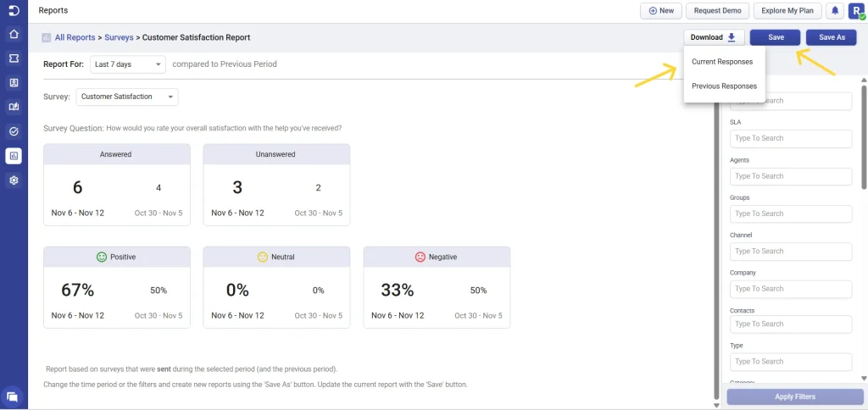
Task: Navigate to All Reports breadcrumb
Action: coord(75,37)
